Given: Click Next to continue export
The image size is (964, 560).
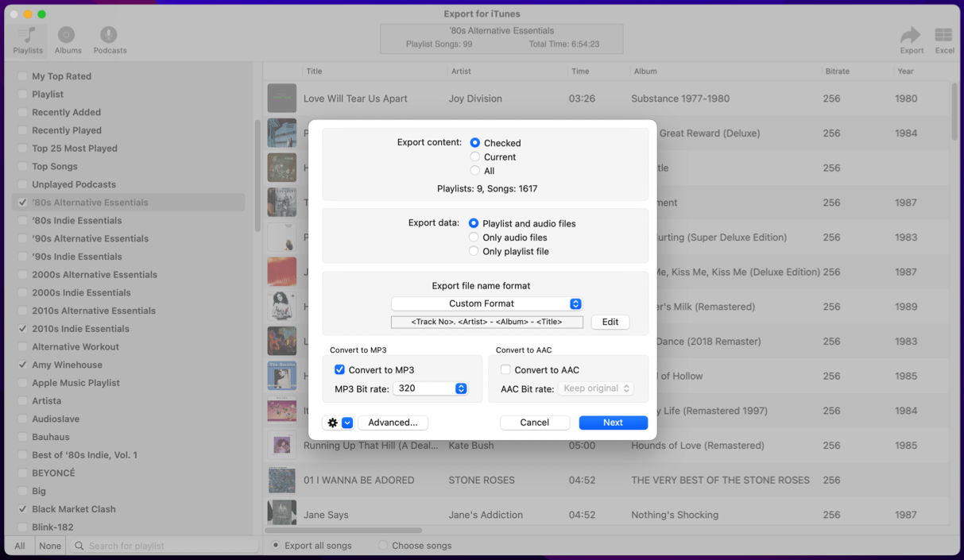Looking at the screenshot, I should coord(613,423).
